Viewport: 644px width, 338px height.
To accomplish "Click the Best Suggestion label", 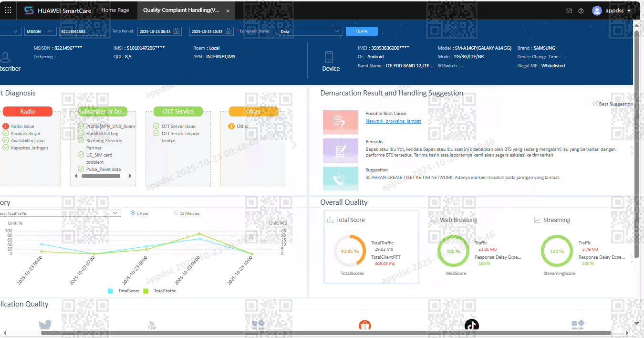I will tap(616, 104).
